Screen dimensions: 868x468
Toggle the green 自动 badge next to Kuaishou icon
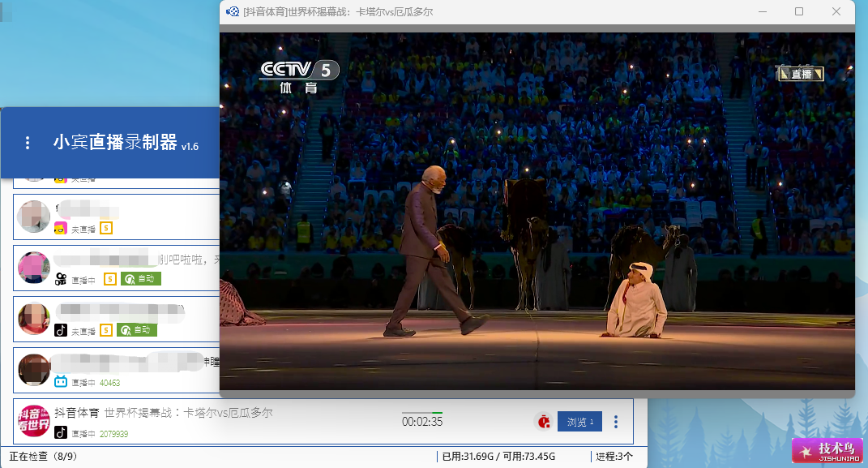coord(140,278)
